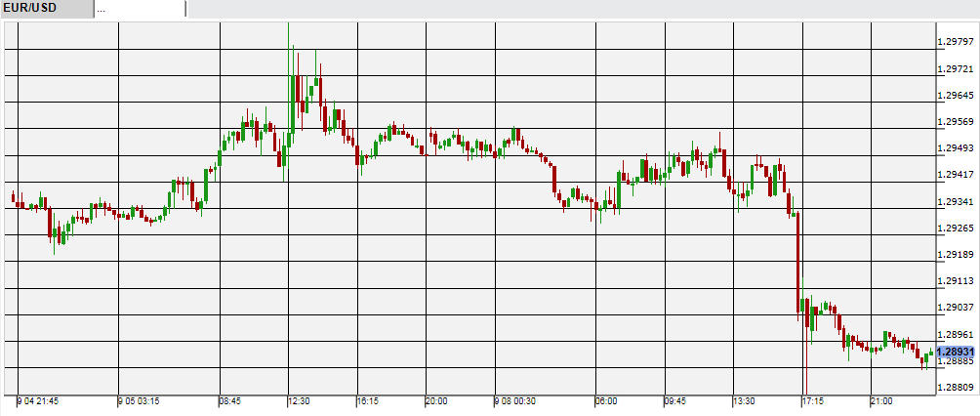Select the 1.28809 price axis label

955,388
